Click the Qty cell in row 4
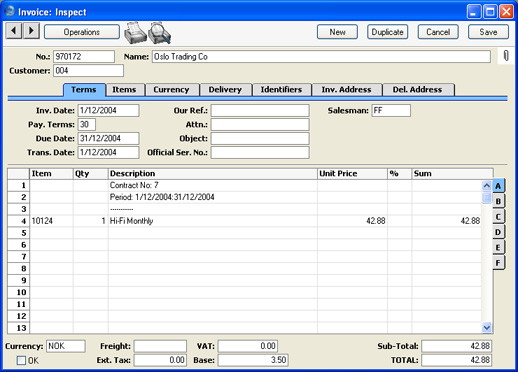 click(91, 221)
